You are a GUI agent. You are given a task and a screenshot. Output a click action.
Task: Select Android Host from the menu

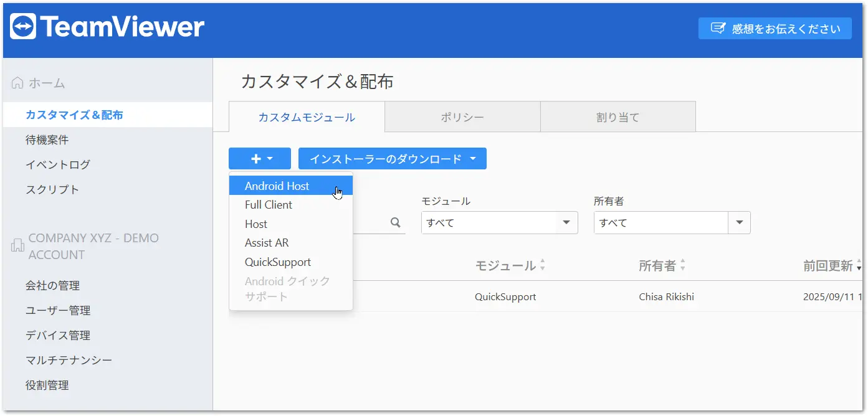[x=291, y=186]
